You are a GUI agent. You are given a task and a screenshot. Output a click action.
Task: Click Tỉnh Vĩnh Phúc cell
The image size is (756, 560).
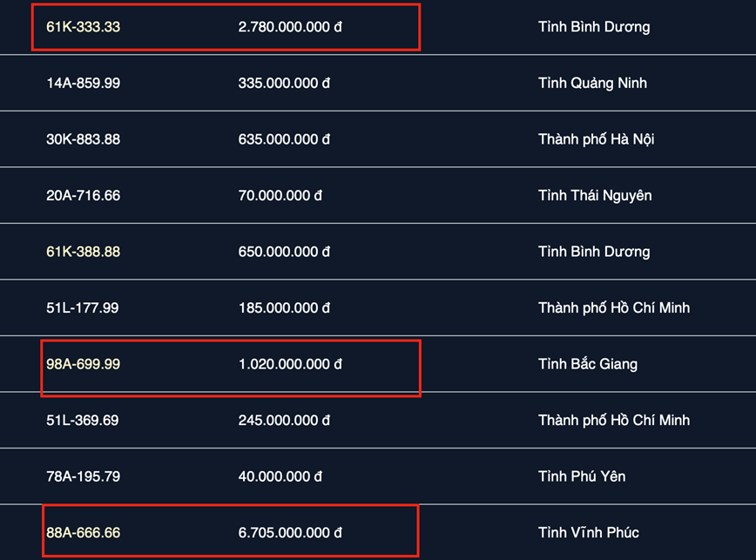[x=589, y=532]
